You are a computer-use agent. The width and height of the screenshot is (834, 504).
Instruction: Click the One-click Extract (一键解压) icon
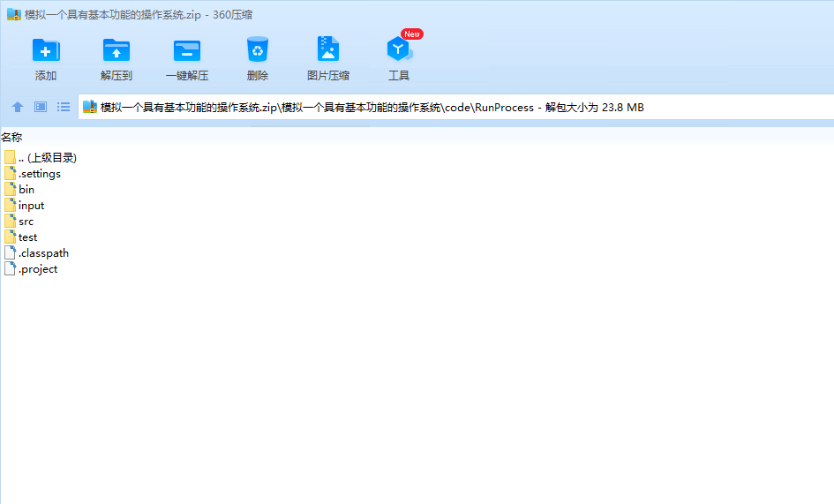point(187,50)
